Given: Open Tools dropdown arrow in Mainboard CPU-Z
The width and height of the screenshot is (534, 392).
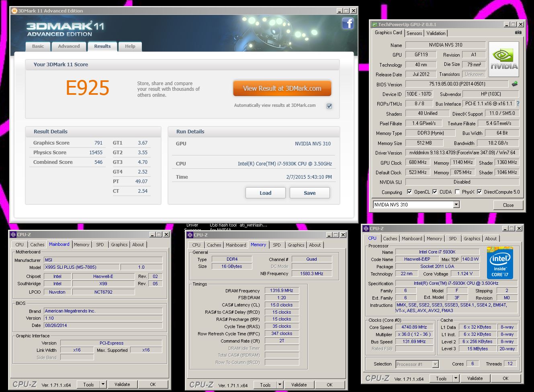Looking at the screenshot, I should click(x=103, y=384).
